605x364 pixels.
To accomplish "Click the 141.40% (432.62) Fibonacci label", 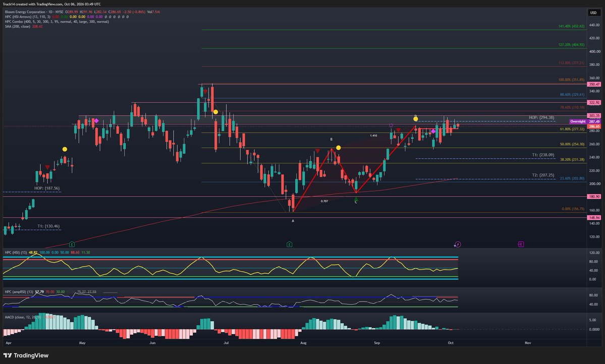I will (571, 26).
